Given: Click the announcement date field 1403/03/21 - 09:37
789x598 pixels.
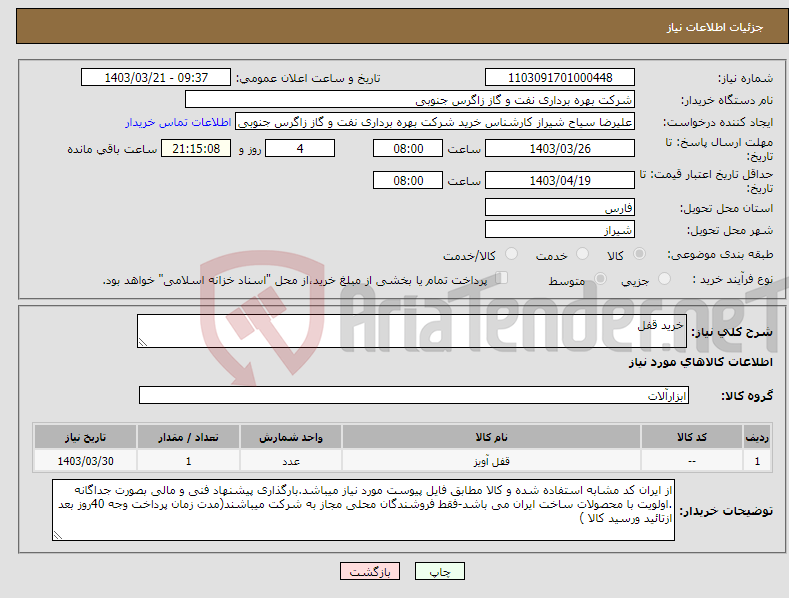Looking at the screenshot, I should 156,78.
